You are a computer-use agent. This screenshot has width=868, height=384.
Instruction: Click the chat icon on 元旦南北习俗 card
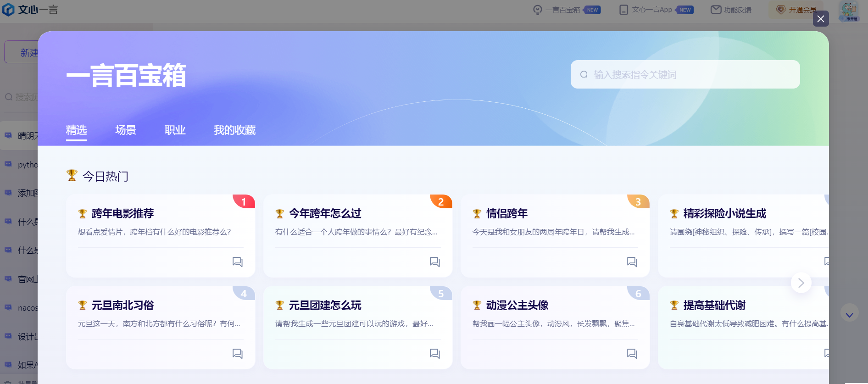click(x=237, y=353)
